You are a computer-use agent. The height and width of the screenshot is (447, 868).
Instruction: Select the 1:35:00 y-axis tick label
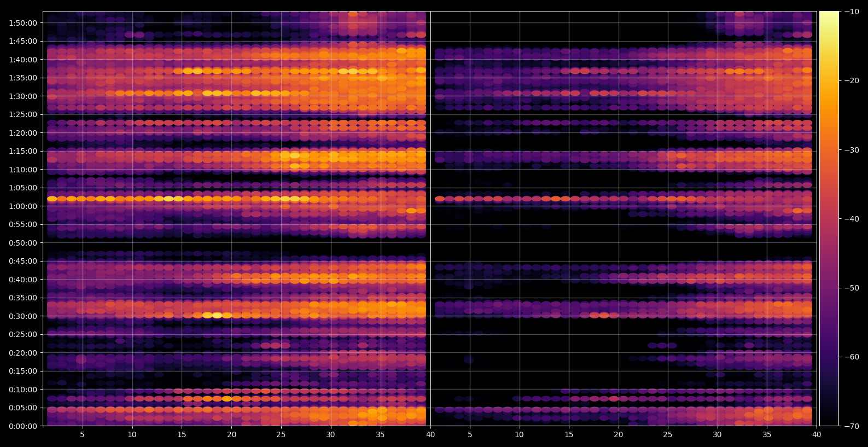tap(23, 78)
